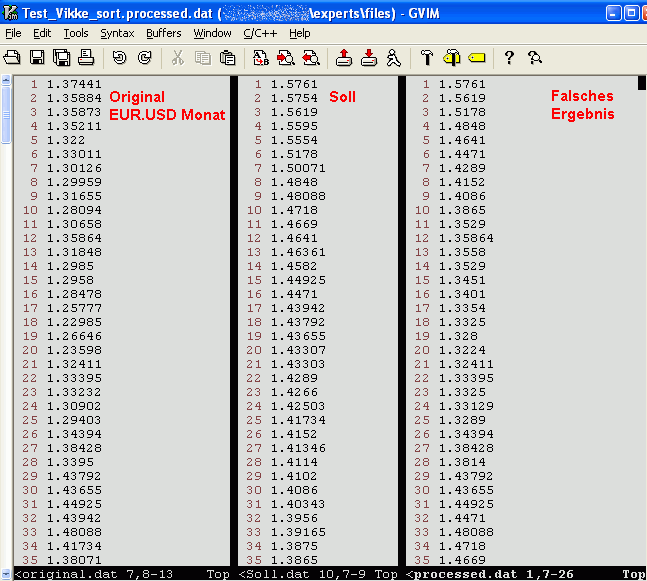
Task: Open the C/C++ menu
Action: click(x=260, y=33)
